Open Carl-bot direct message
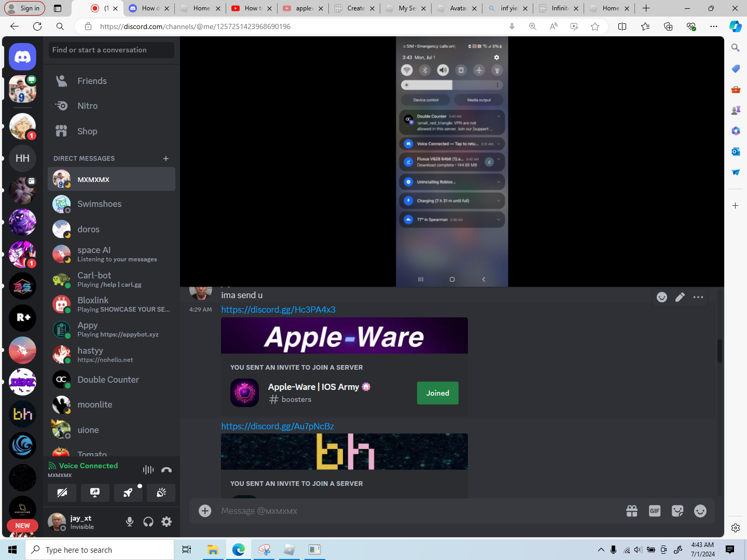The image size is (747, 560). point(112,279)
